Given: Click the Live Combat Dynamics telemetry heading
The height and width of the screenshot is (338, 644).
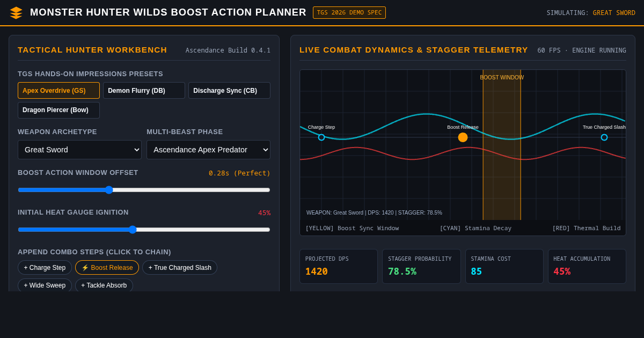Looking at the screenshot, I should [414, 50].
